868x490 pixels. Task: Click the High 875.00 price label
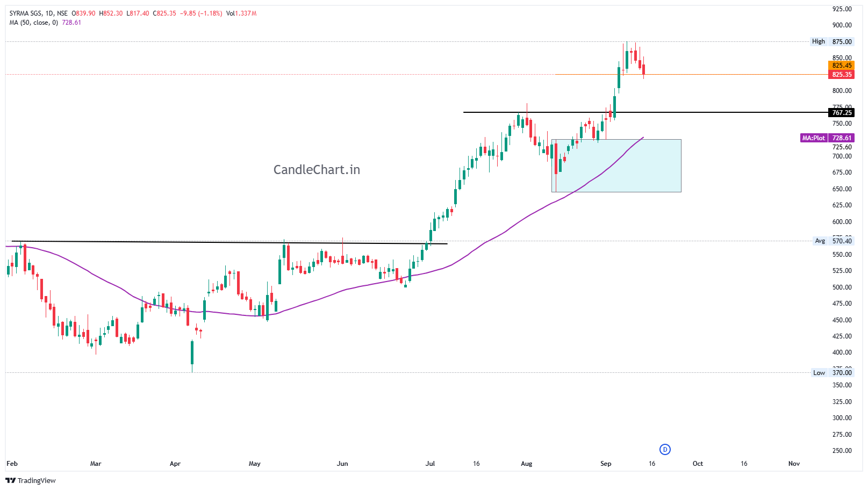832,41
